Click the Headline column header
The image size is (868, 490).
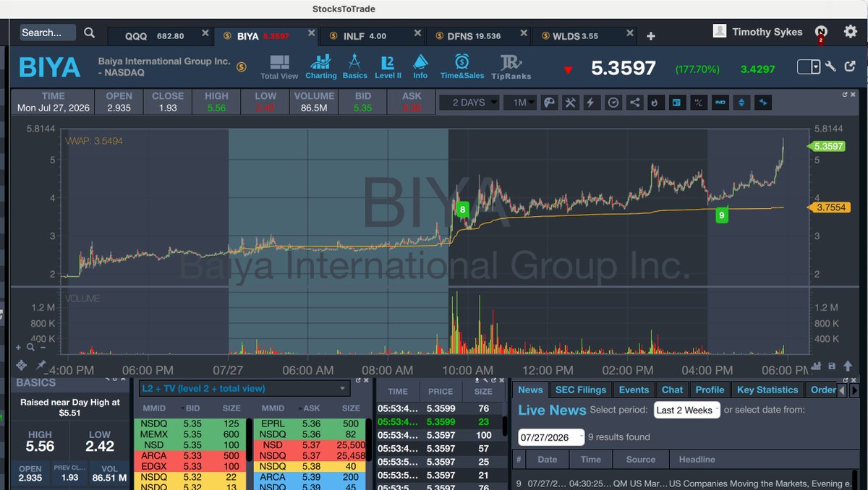(697, 459)
